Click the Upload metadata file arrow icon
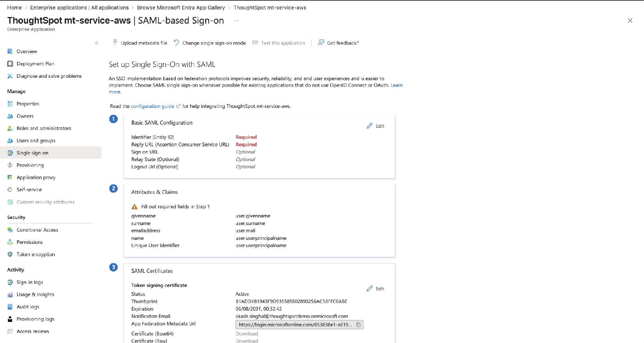 click(115, 43)
